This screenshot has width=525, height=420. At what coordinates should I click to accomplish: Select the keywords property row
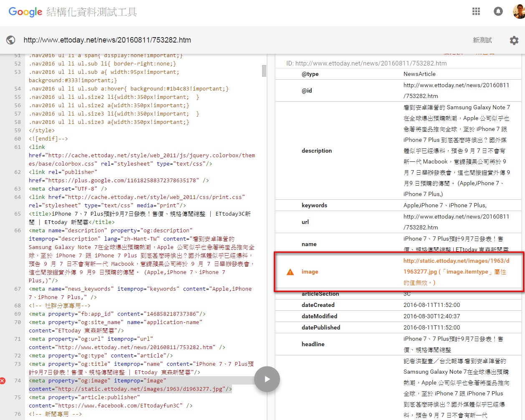398,205
